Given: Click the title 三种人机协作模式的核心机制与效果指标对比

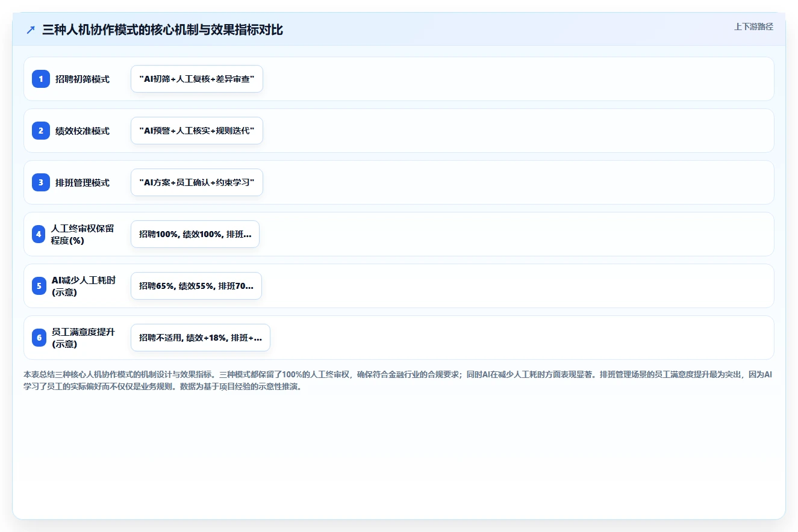Looking at the screenshot, I should pyautogui.click(x=163, y=30).
